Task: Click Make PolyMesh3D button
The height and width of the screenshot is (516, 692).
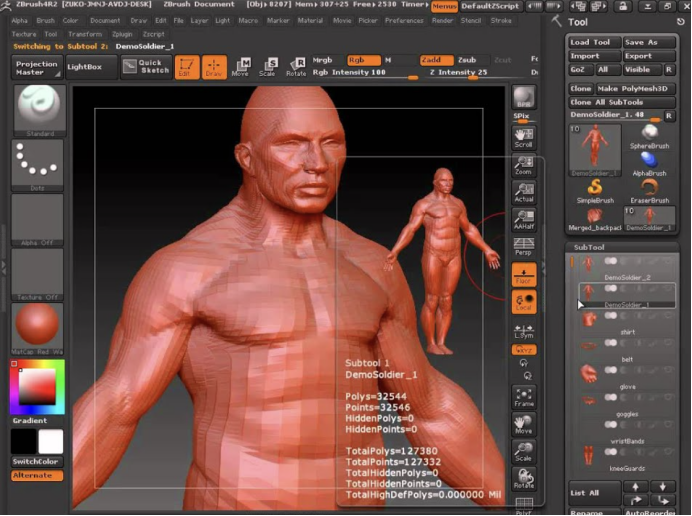Action: point(636,89)
